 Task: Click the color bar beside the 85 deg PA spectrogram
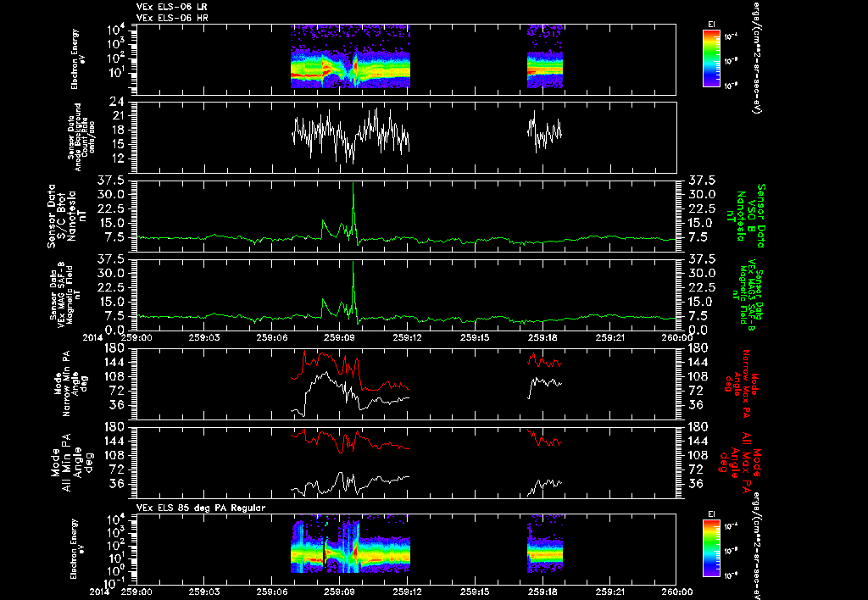[711, 548]
